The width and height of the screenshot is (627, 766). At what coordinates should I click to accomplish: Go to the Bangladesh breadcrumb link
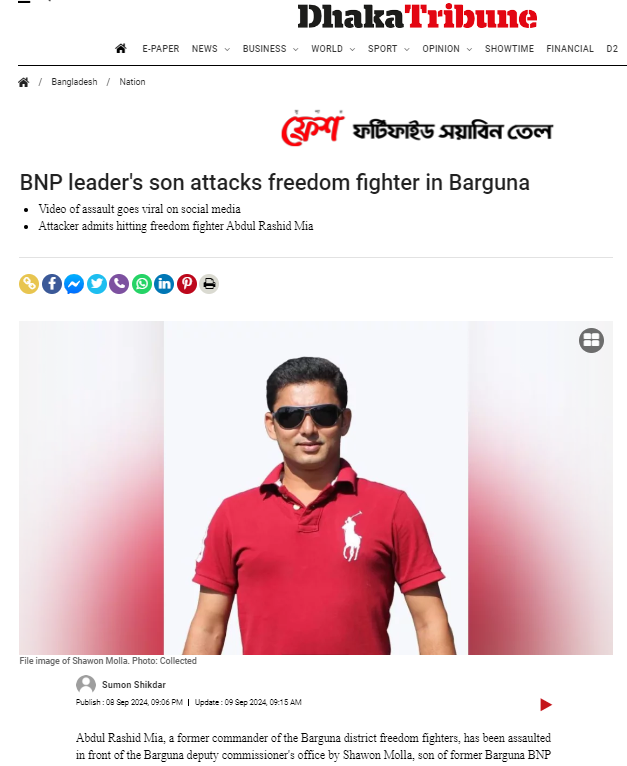74,82
